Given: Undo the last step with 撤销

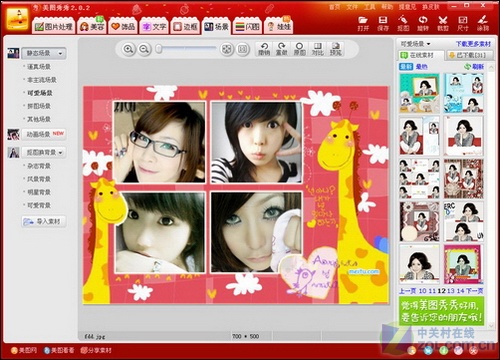Looking at the screenshot, I should pyautogui.click(x=264, y=49).
